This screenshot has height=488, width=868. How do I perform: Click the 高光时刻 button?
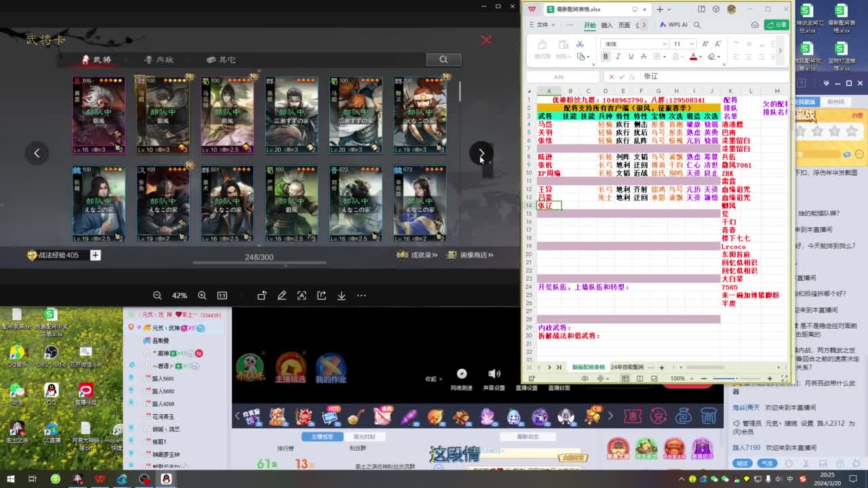click(x=364, y=436)
